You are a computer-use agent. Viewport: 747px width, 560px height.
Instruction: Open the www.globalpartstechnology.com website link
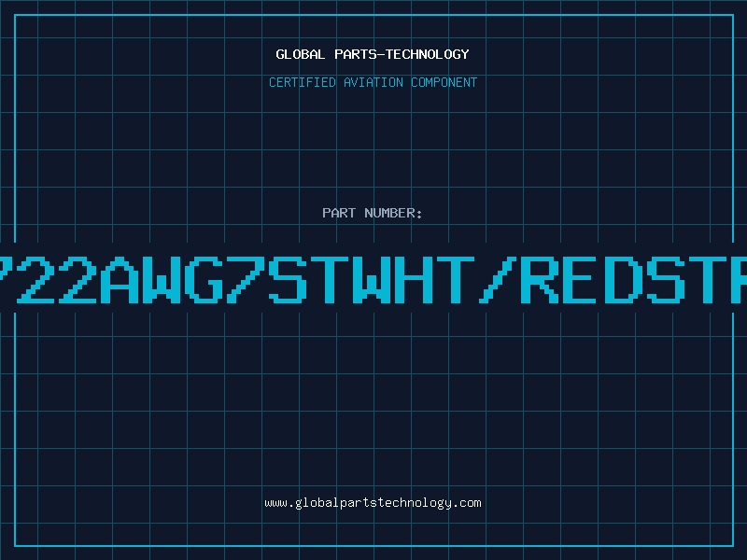(x=373, y=503)
